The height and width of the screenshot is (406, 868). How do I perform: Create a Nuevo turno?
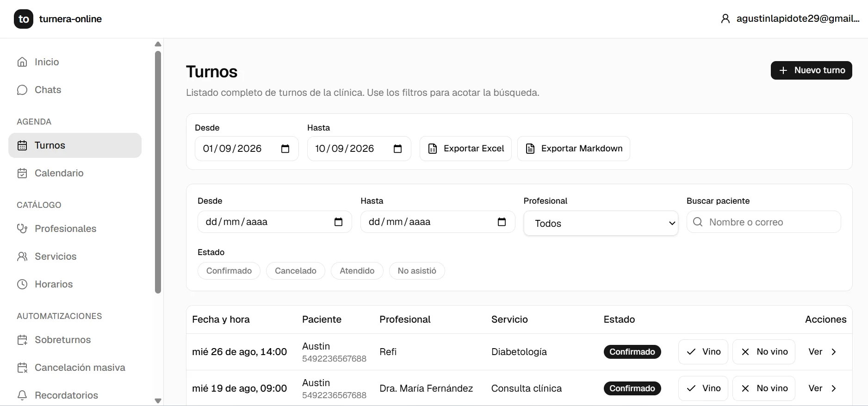coord(812,70)
